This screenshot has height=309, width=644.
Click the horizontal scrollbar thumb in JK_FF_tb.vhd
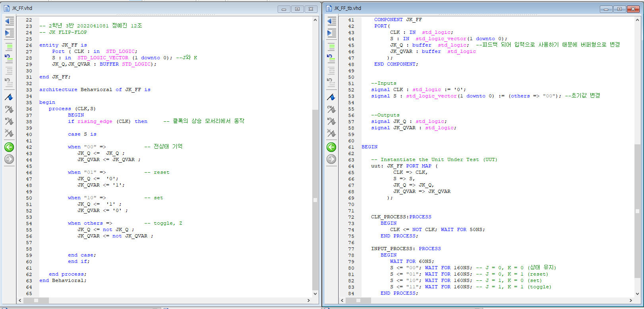tap(358, 301)
